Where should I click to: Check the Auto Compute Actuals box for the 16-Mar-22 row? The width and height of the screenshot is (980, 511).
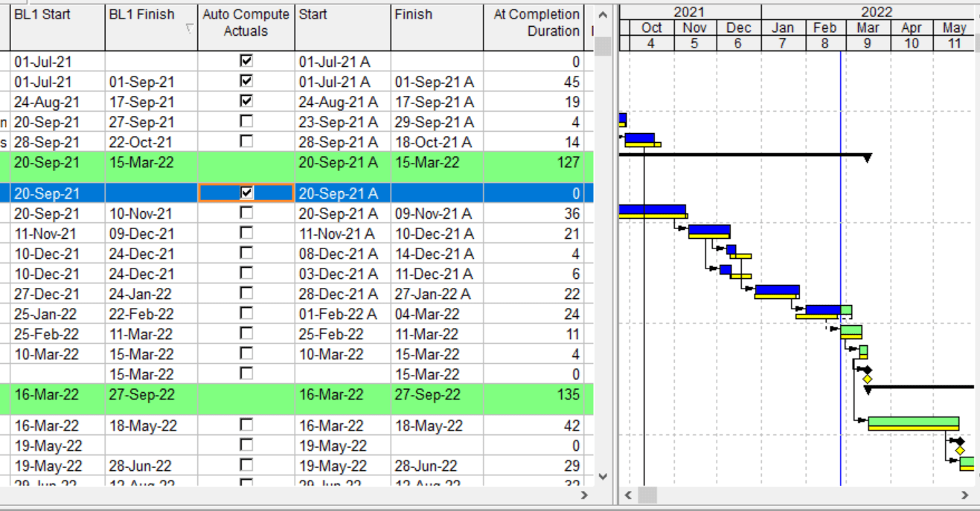[x=246, y=425]
